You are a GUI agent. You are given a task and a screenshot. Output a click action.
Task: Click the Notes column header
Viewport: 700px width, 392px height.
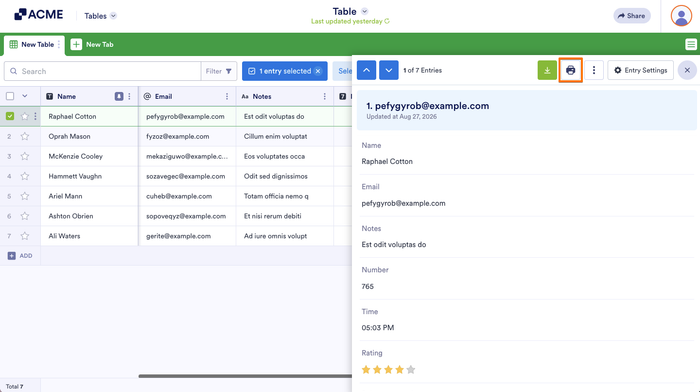pos(285,96)
